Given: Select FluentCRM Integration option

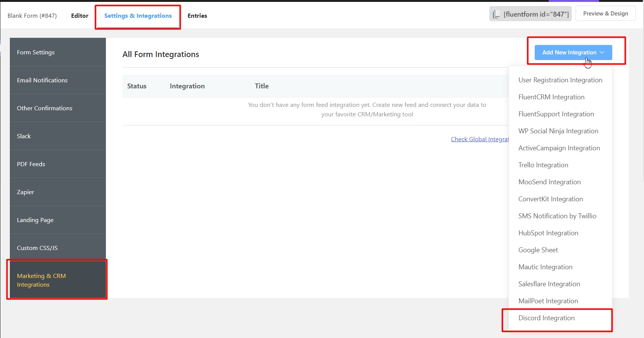Looking at the screenshot, I should click(x=560, y=97).
